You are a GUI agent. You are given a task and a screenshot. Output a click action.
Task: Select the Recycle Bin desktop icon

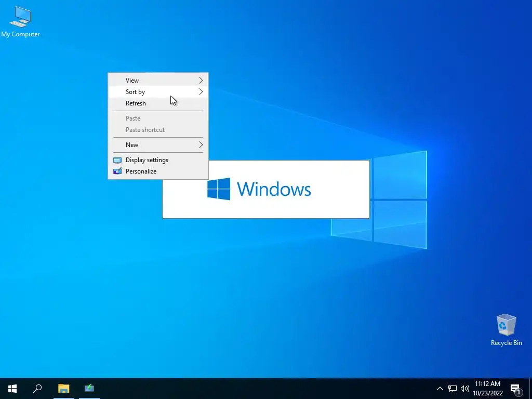[x=506, y=329]
